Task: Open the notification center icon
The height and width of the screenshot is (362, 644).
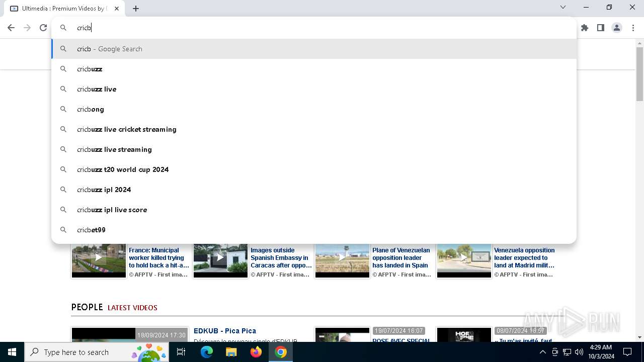Action: [x=627, y=352]
